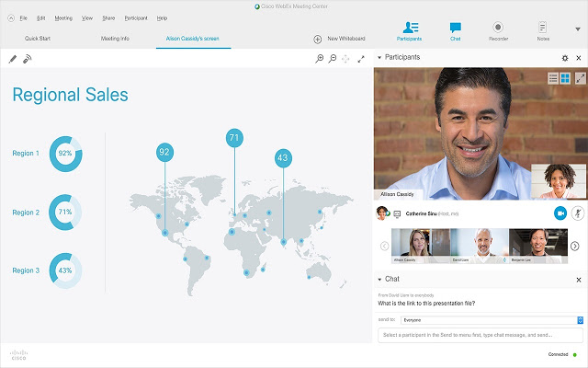Expand the video to full screen
Screen dimensions: 588x368
click(580, 78)
